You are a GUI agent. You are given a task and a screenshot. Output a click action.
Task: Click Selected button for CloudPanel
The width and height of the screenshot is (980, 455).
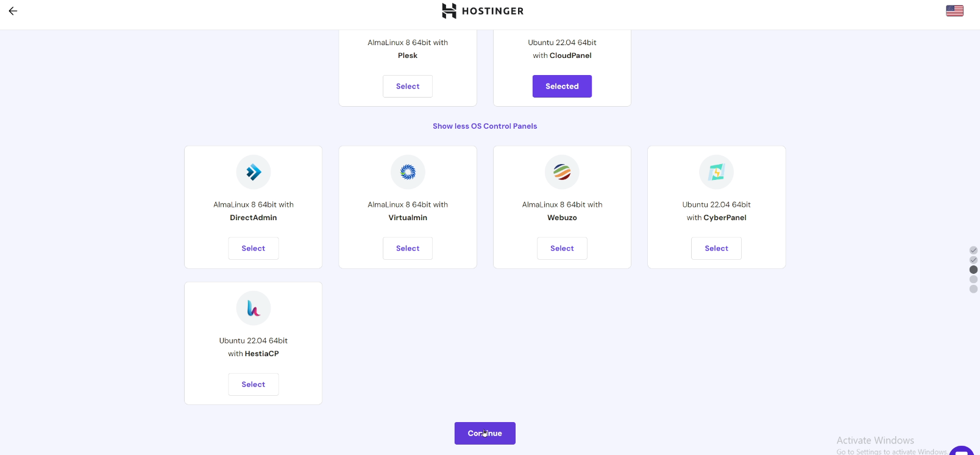pyautogui.click(x=562, y=86)
